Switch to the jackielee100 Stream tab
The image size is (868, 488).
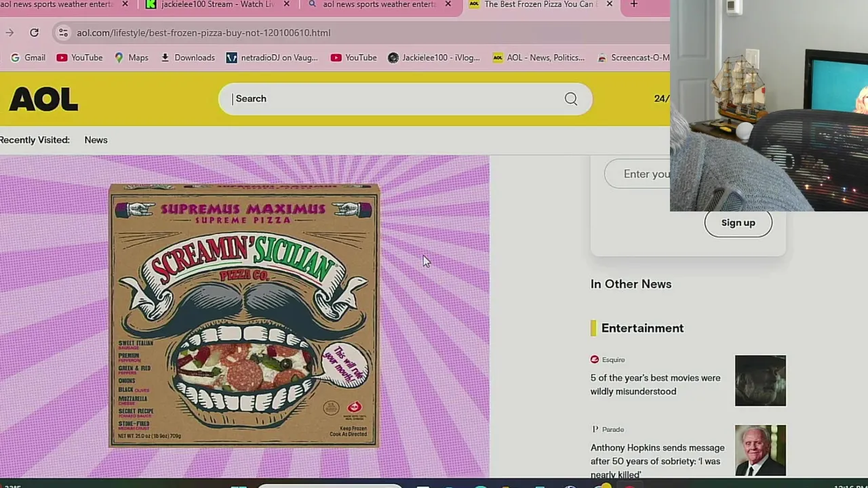(218, 4)
